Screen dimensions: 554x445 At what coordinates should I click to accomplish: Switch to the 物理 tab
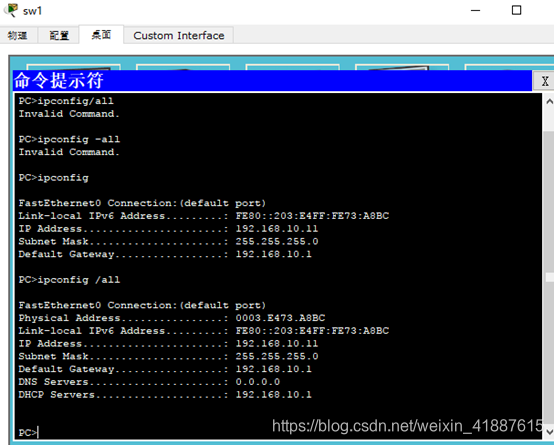[x=18, y=35]
